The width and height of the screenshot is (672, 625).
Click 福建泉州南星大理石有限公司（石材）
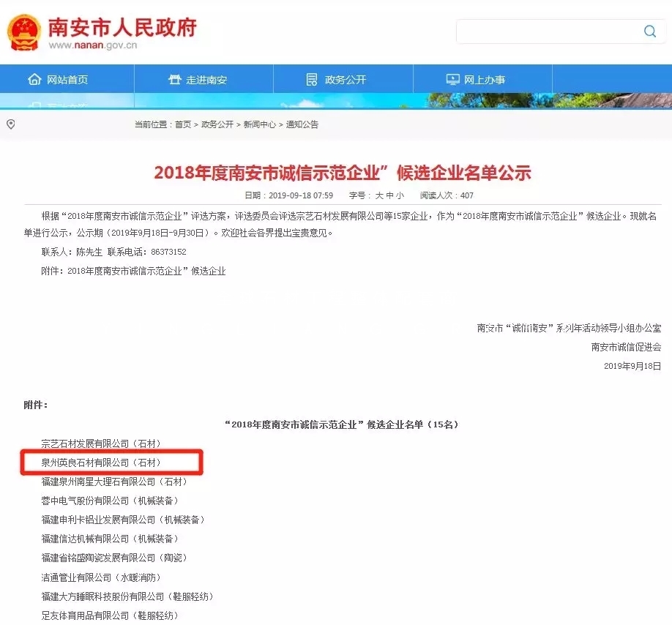coord(114,482)
